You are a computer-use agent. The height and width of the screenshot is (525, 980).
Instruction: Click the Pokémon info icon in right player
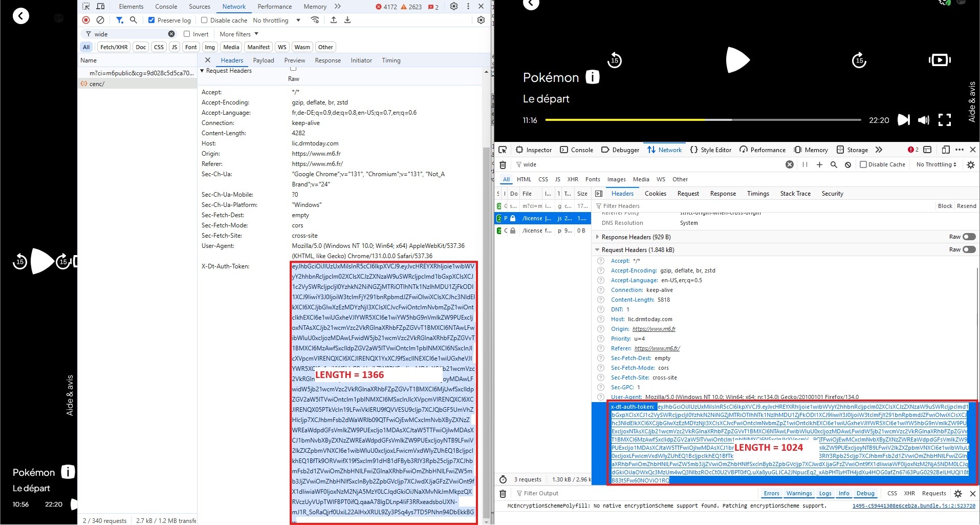pos(592,77)
